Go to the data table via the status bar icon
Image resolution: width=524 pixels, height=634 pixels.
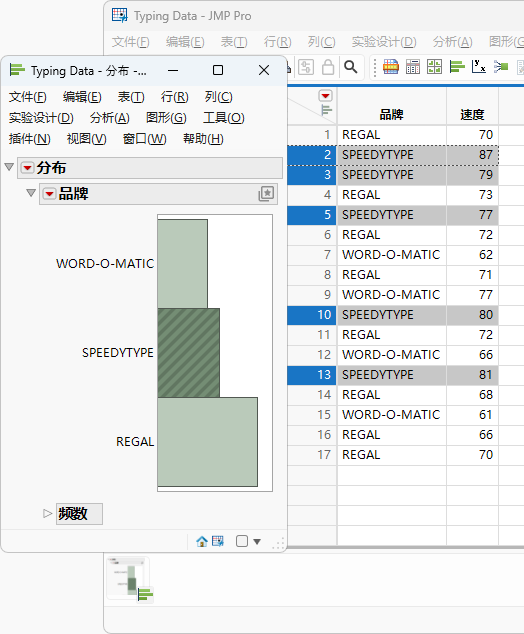pyautogui.click(x=218, y=541)
